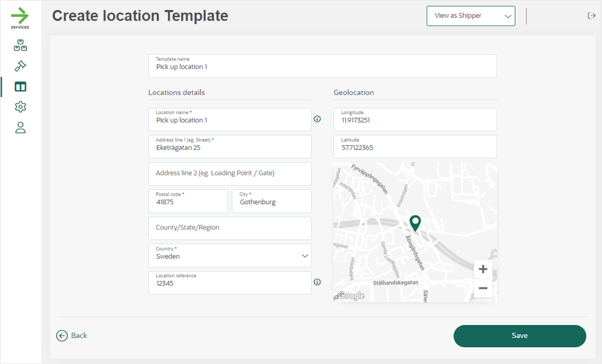Click the Address line 2 field
The width and height of the screenshot is (602, 364).
[x=230, y=174]
